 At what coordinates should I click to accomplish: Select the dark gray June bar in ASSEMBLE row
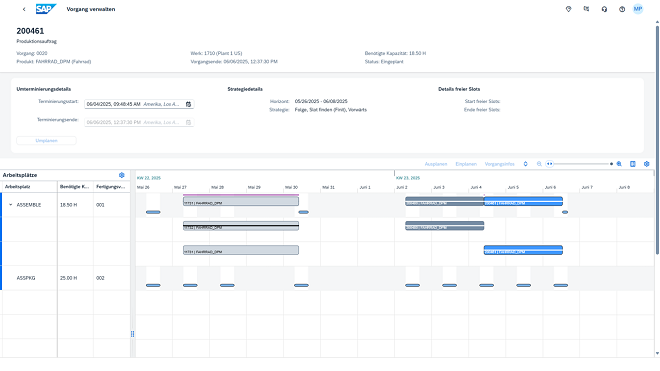444,201
